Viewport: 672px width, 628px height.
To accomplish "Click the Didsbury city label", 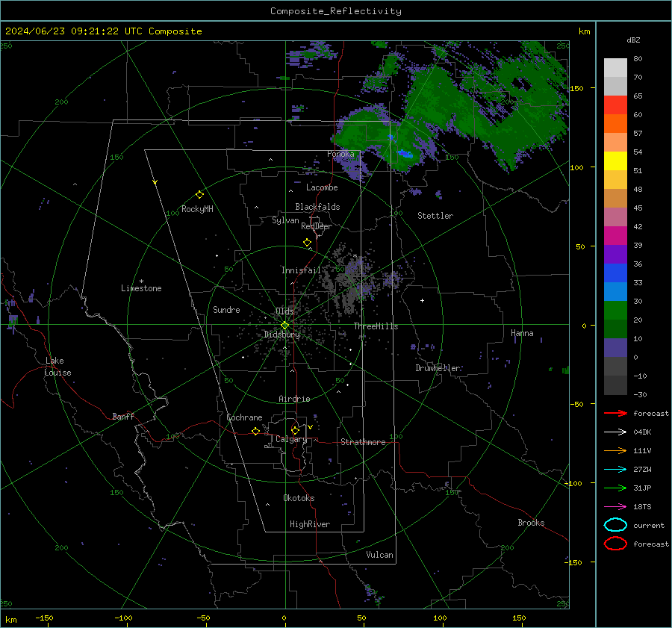I will [282, 335].
